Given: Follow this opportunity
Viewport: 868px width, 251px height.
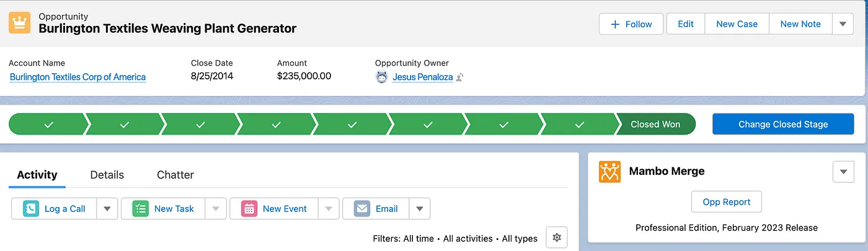Looking at the screenshot, I should point(631,24).
